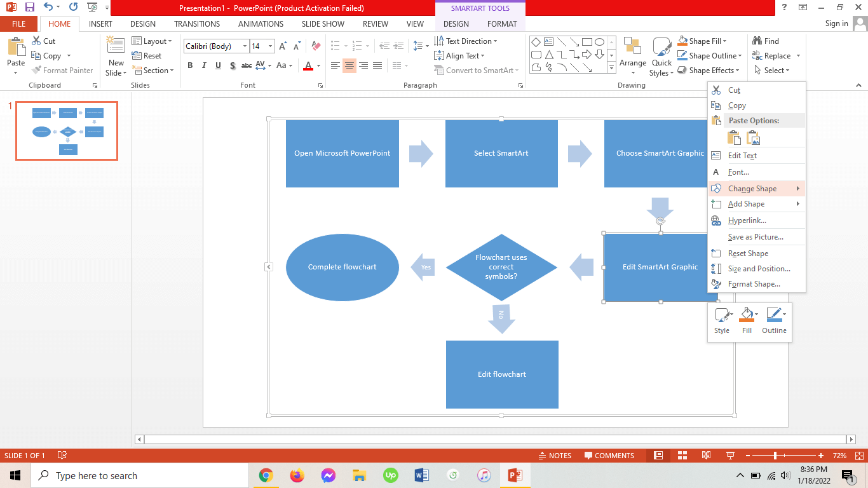This screenshot has height=488, width=868.
Task: Toggle italic formatting
Action: pos(203,65)
